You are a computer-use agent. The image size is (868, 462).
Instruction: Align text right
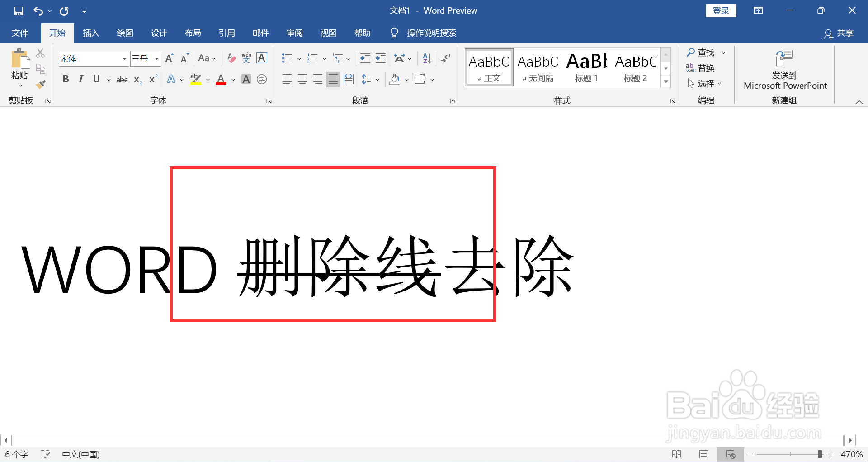point(318,80)
